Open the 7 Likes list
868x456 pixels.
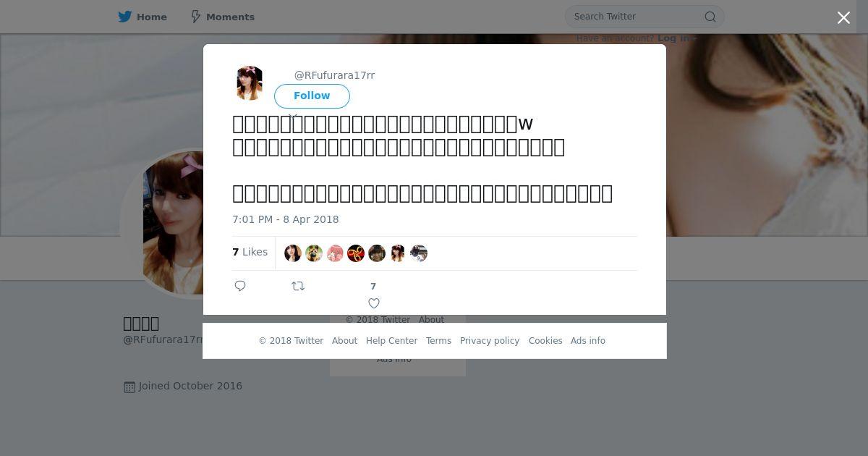250,252
